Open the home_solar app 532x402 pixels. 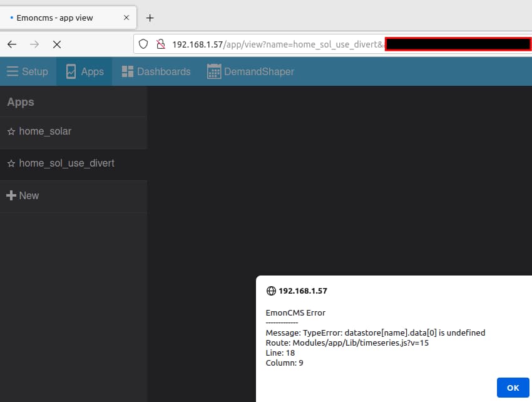point(73,131)
